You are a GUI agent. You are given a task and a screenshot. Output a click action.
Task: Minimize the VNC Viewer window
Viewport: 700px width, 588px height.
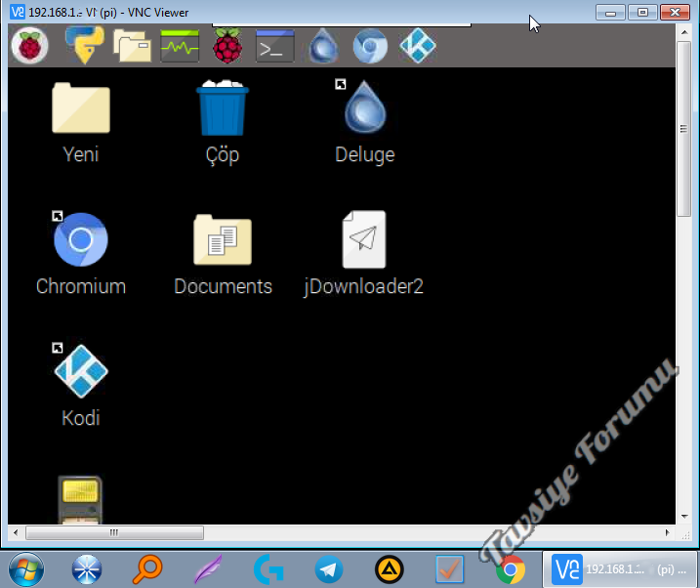pyautogui.click(x=610, y=12)
